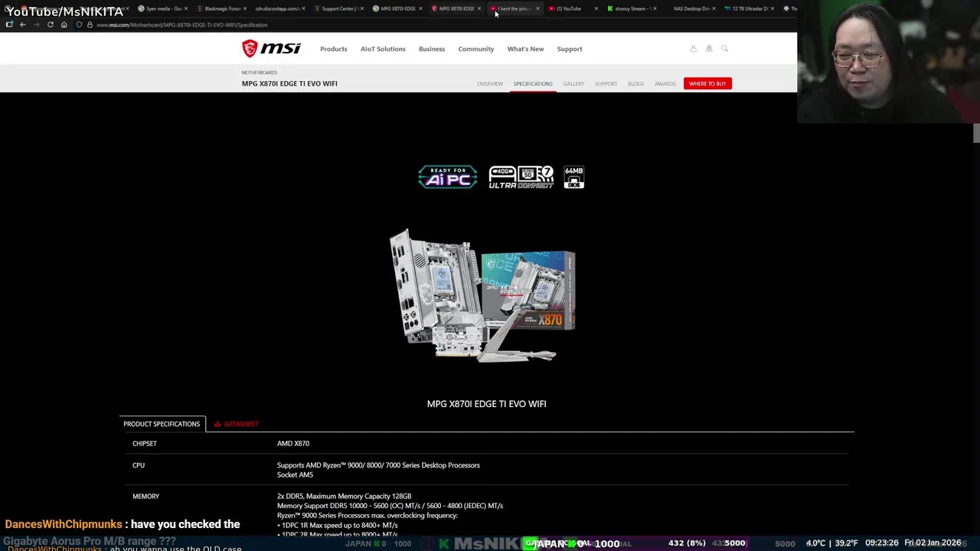This screenshot has width=980, height=551.
Task: Click the Ultra Connect feature badge
Action: tap(521, 177)
